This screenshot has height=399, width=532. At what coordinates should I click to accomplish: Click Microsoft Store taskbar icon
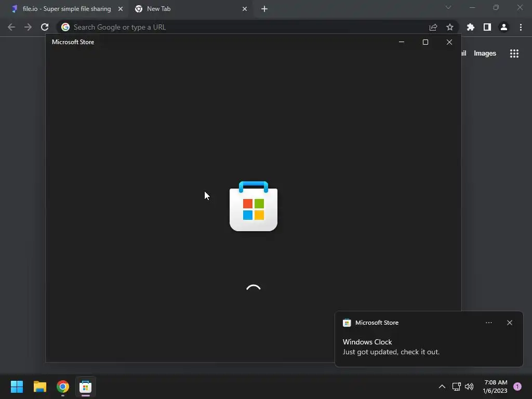86,387
